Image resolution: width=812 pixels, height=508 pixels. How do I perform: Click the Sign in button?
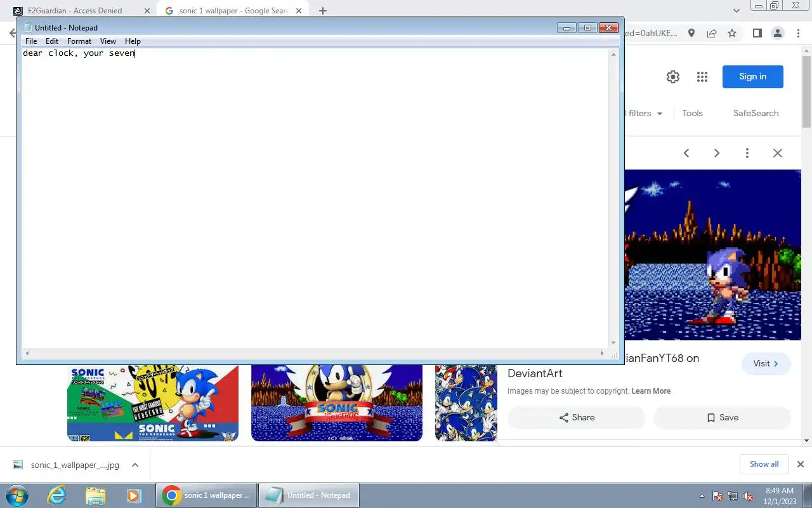click(752, 77)
